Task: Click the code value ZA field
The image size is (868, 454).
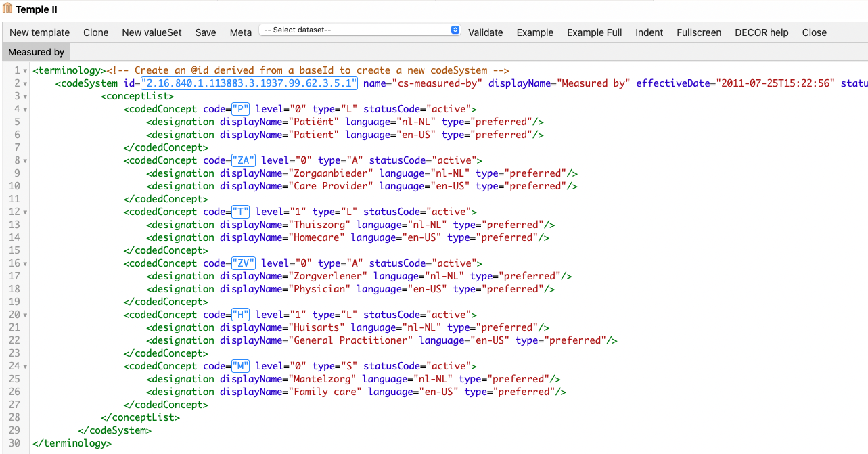Action: pos(243,160)
